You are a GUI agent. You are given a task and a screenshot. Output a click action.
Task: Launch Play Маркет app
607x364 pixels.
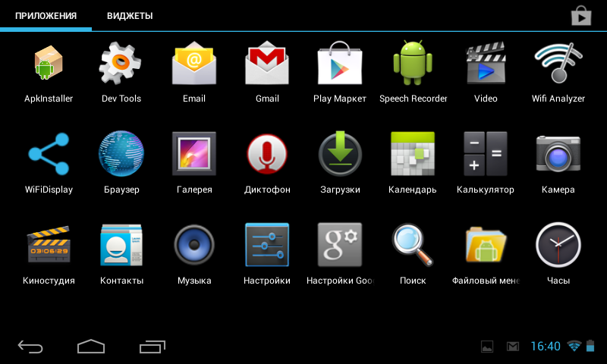click(340, 63)
